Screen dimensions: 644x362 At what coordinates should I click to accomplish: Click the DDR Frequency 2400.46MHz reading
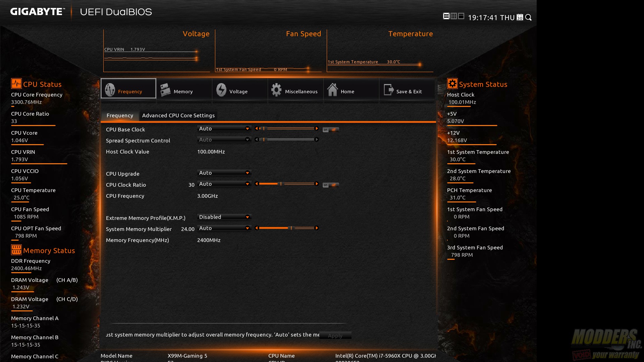click(26, 268)
